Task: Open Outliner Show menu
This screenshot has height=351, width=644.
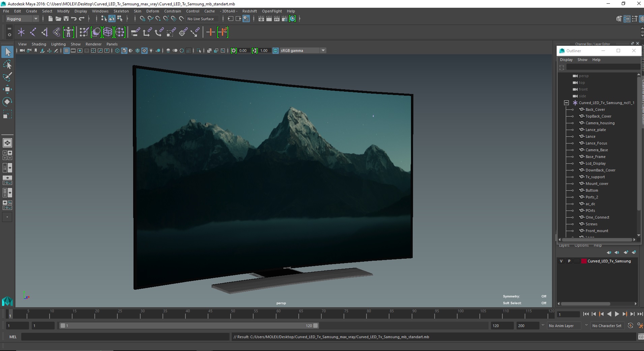Action: click(x=582, y=60)
